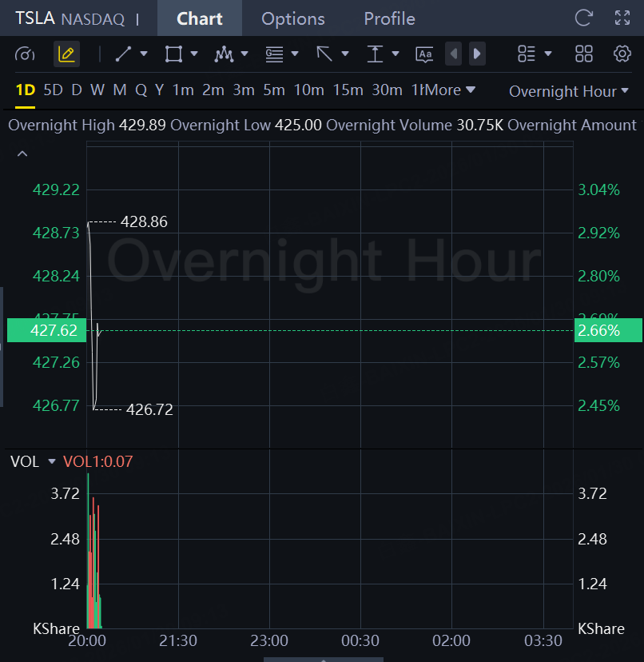This screenshot has width=644, height=662.
Task: Select the arrow drawing tool
Action: (324, 54)
